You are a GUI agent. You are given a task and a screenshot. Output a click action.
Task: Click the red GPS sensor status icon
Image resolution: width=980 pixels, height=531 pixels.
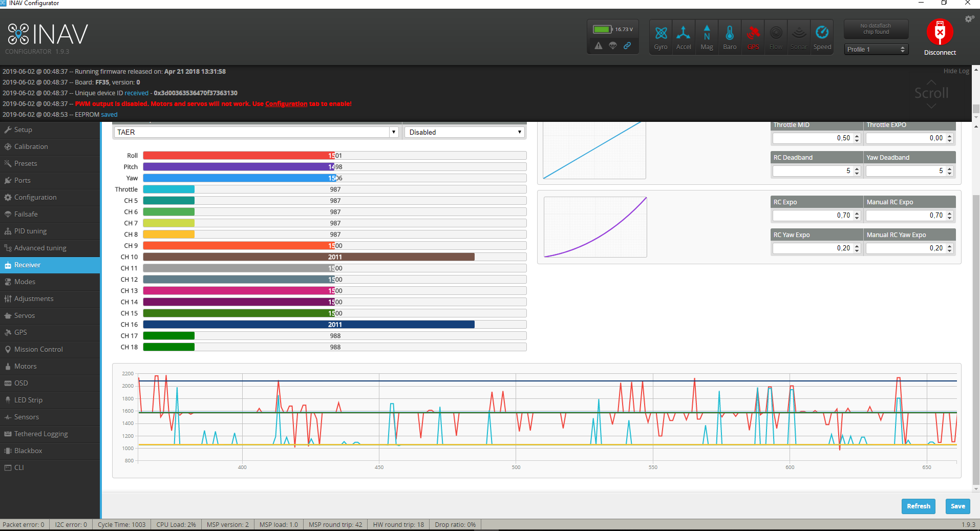click(x=753, y=36)
